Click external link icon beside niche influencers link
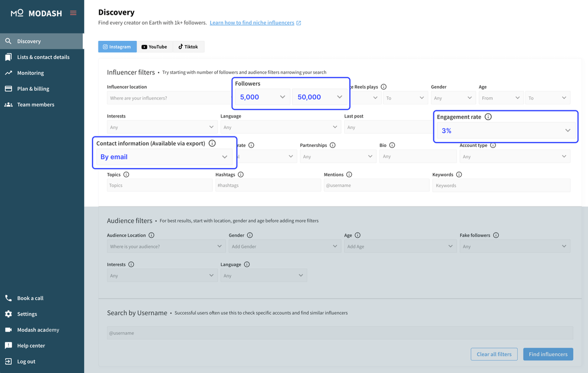This screenshot has height=373, width=588. (x=298, y=23)
